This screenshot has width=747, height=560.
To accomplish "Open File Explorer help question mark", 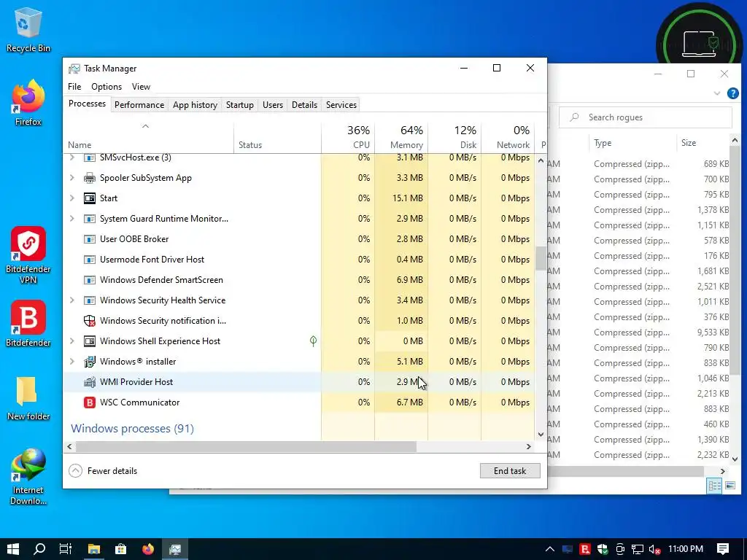I will point(732,93).
